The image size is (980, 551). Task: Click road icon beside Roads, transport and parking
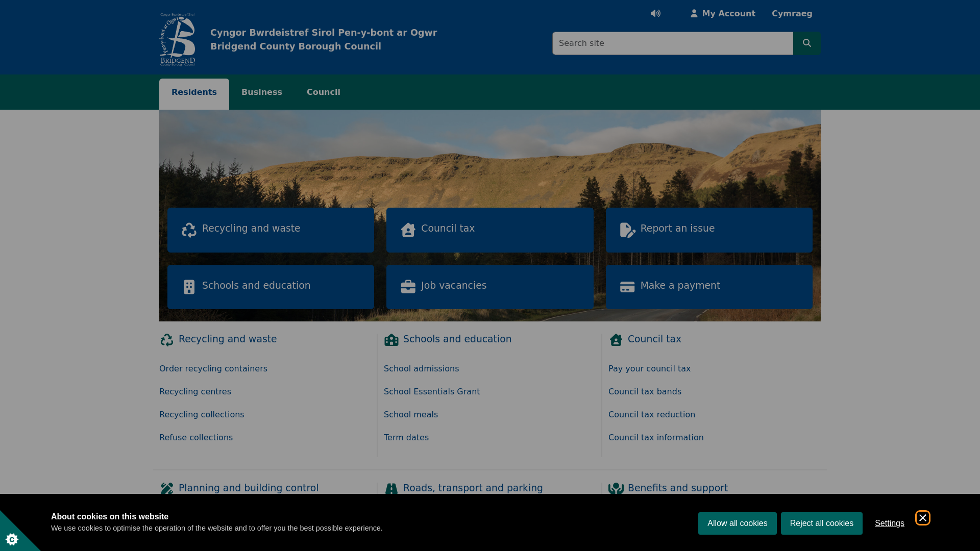391,488
